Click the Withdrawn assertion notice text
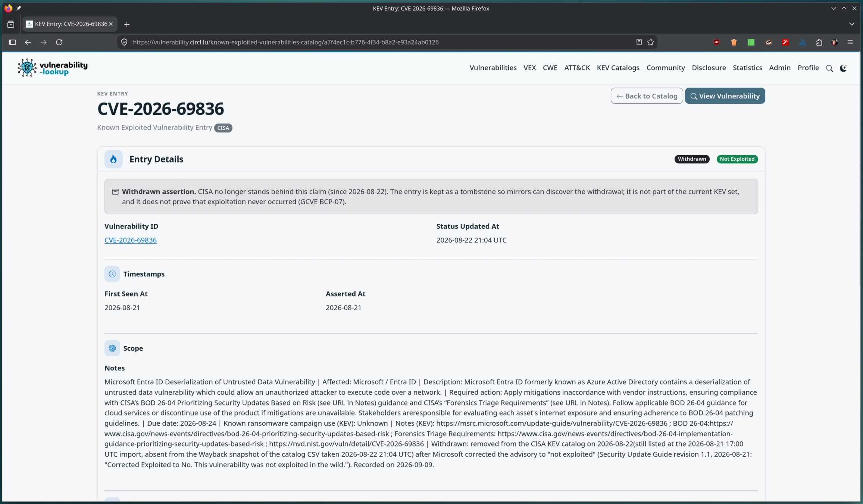Viewport: 863px width, 504px height. point(431,197)
